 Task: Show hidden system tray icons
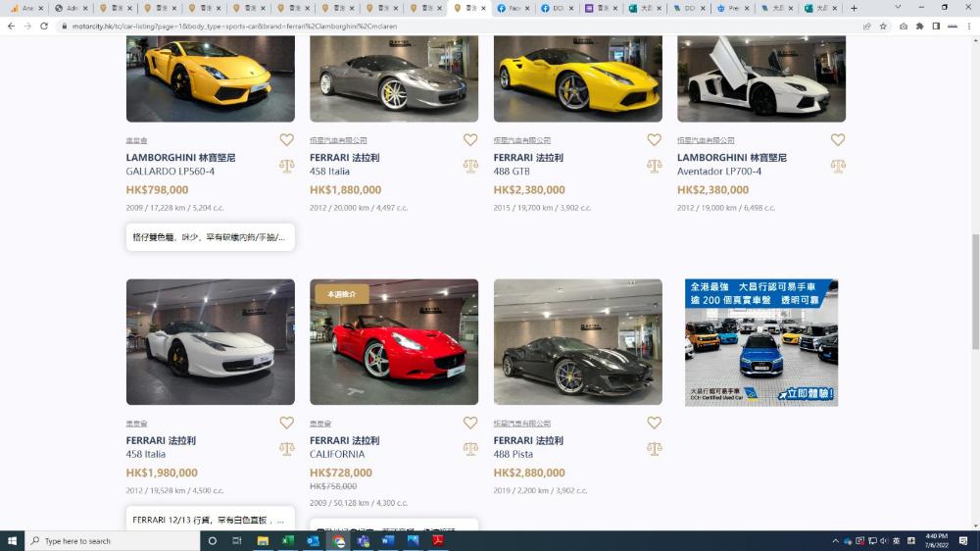pyautogui.click(x=835, y=541)
